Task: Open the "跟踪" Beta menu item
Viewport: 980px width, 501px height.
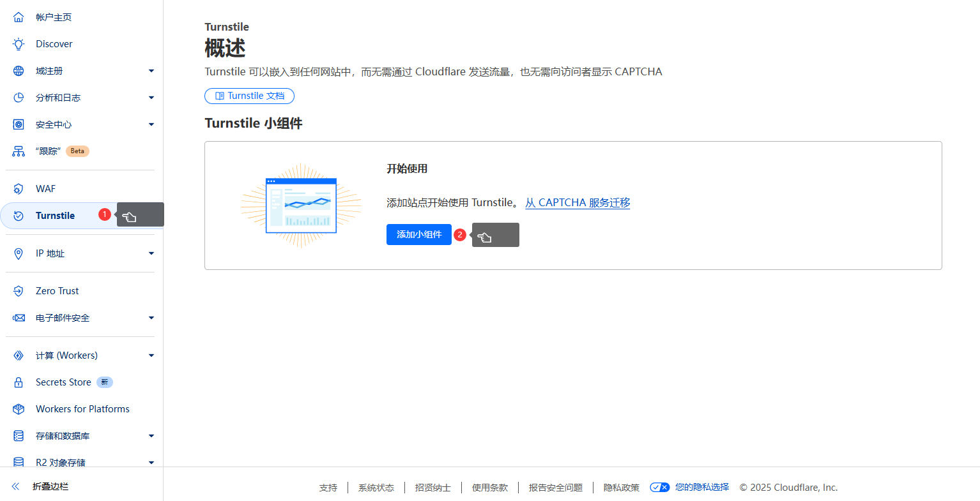Action: point(49,151)
